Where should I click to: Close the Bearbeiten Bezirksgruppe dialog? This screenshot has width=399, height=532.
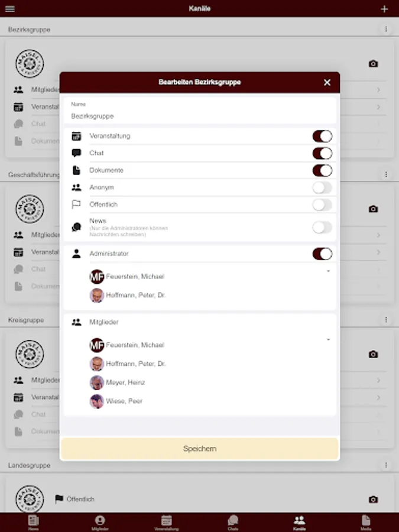click(327, 82)
